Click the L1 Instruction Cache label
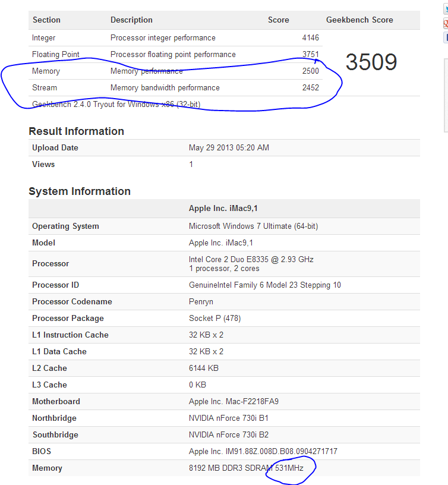 coord(70,335)
